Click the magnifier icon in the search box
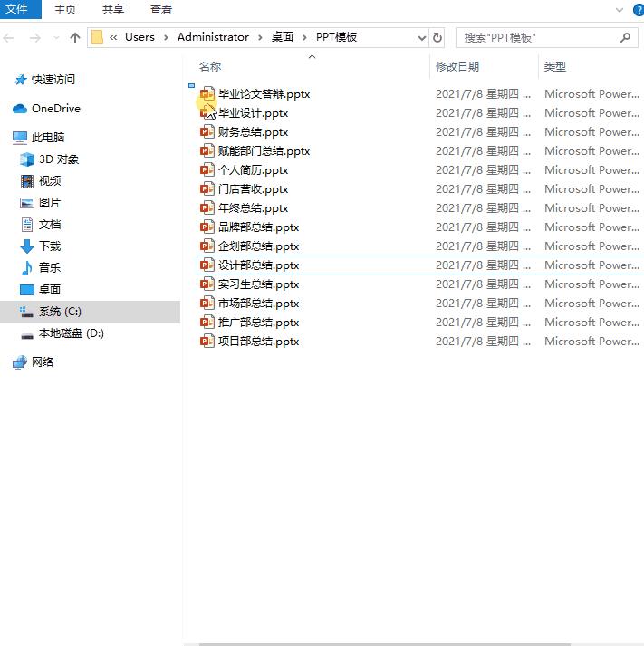This screenshot has width=644, height=646. [x=625, y=38]
